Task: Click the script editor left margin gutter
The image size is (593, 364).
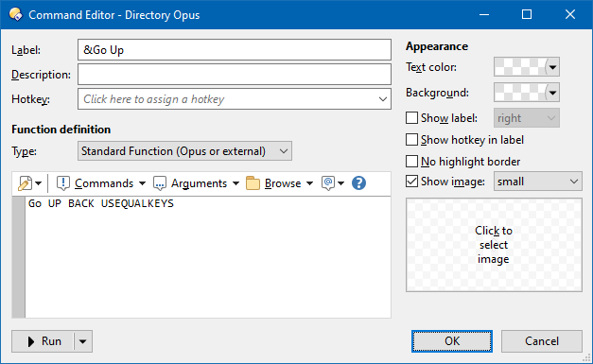Action: click(18, 257)
